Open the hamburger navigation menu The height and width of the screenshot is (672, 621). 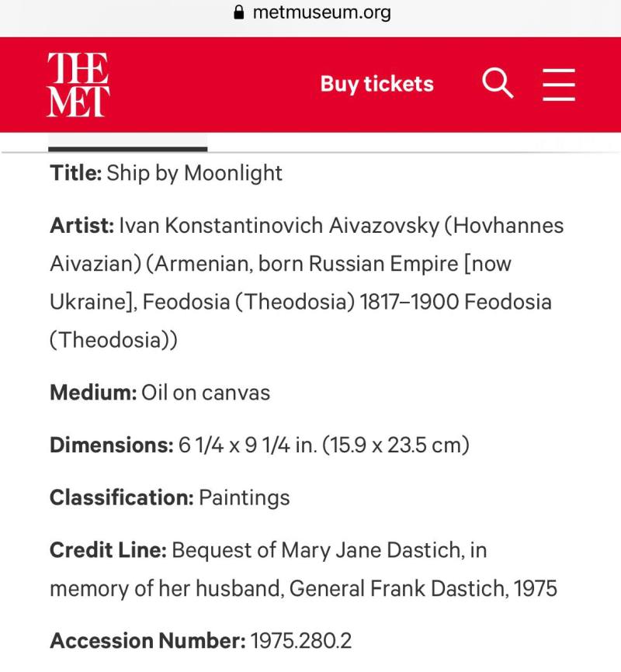[559, 84]
